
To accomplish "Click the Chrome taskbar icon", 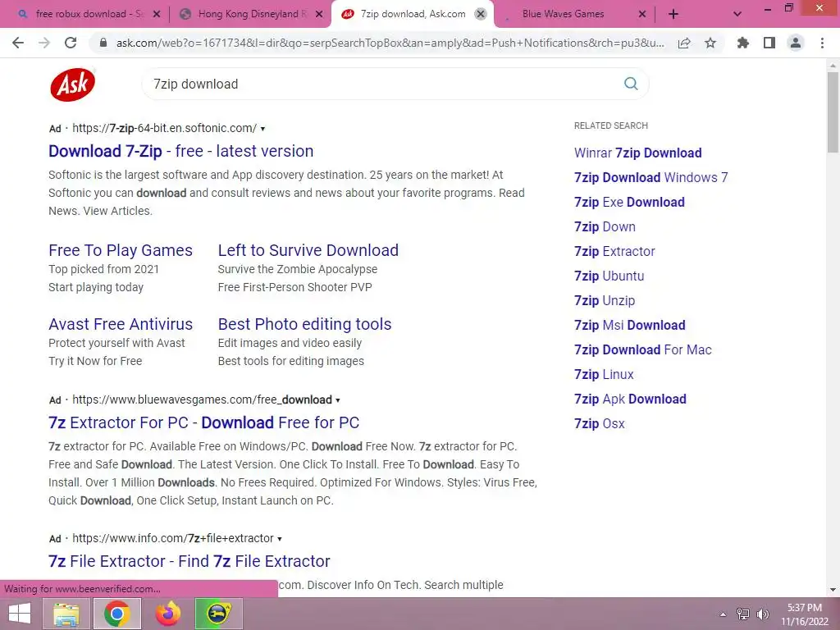I will tap(116, 614).
